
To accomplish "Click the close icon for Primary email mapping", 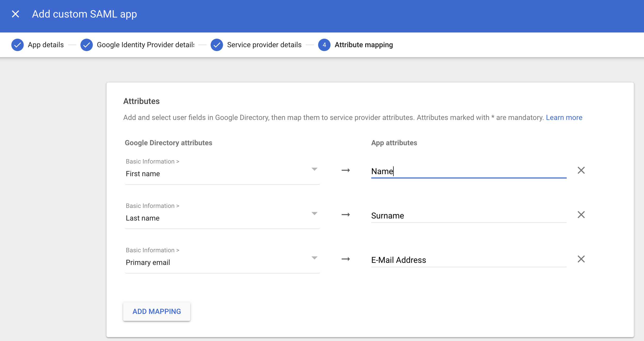I will [580, 259].
